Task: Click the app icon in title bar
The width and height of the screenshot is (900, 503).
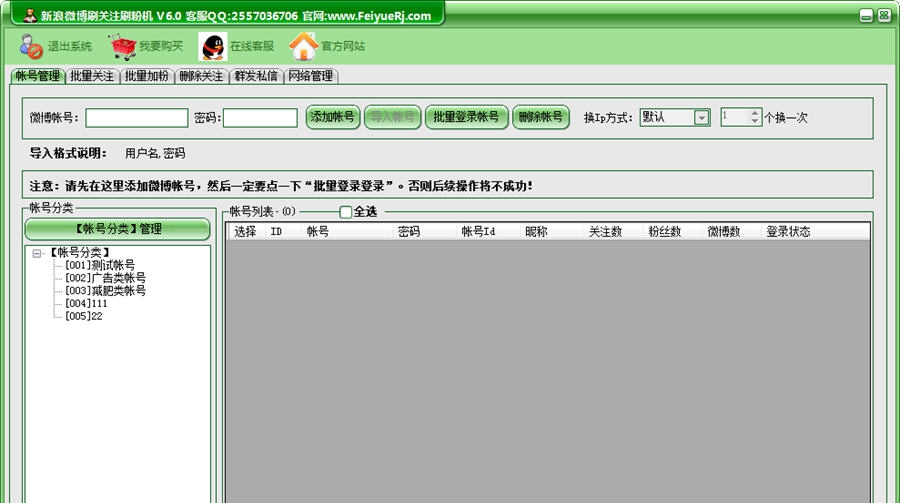Action: click(x=30, y=15)
